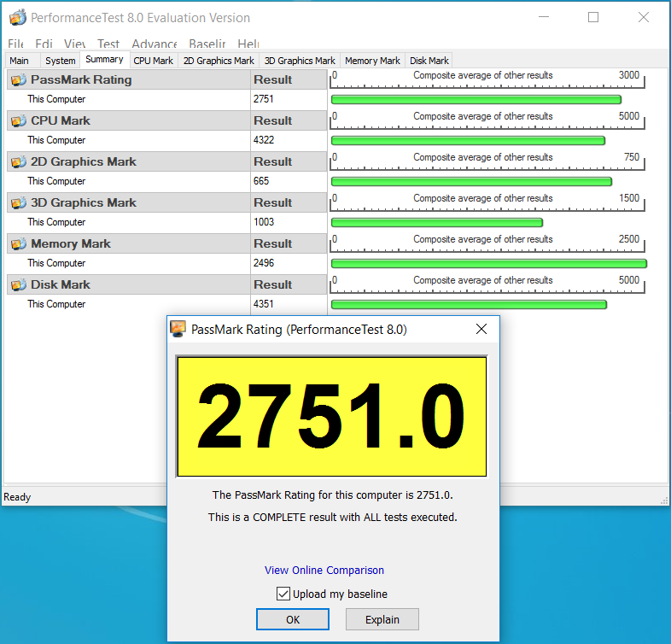The height and width of the screenshot is (644, 671).
Task: Click the Memory Mark section header
Action: point(129,243)
